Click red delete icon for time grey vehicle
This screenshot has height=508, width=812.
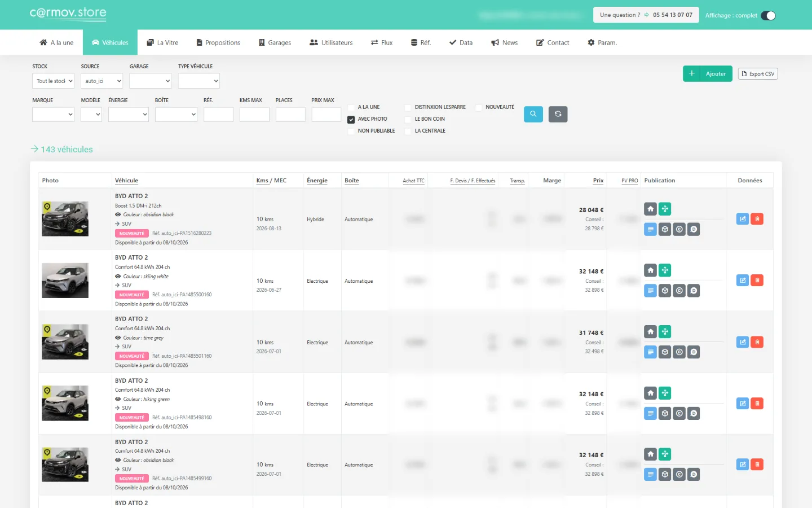coord(757,342)
